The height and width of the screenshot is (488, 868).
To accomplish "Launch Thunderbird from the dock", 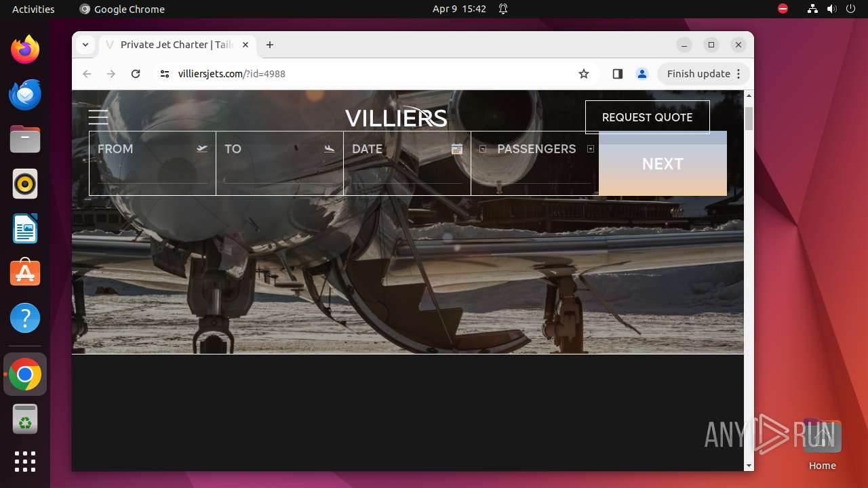I will tap(25, 94).
